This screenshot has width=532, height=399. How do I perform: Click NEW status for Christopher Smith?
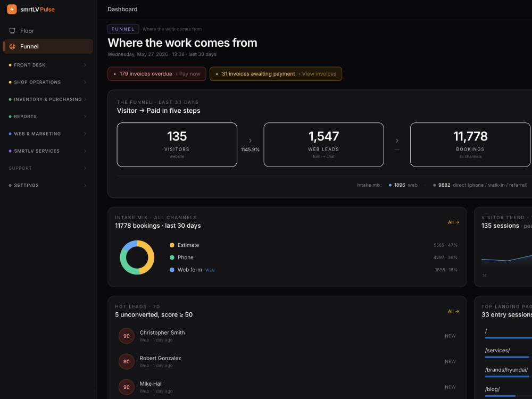click(450, 336)
